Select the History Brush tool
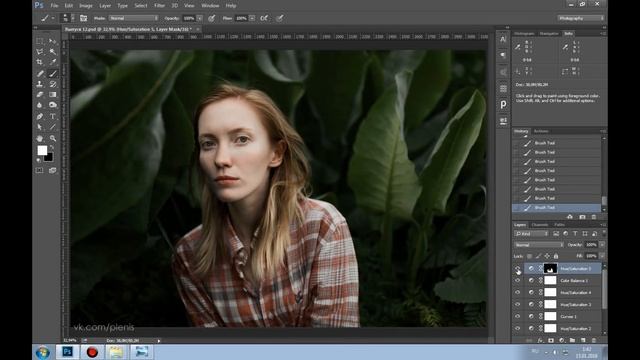 pyautogui.click(x=53, y=84)
